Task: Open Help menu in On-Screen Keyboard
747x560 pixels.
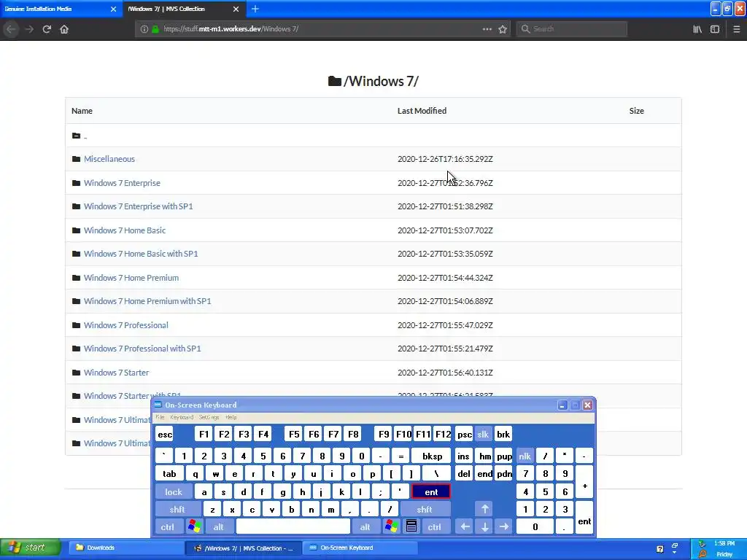Action: click(x=231, y=417)
